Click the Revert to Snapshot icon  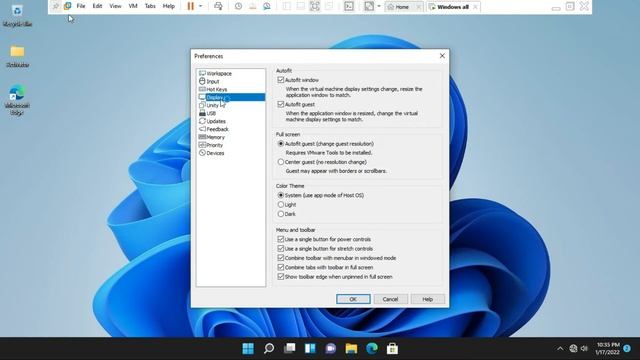tap(253, 6)
